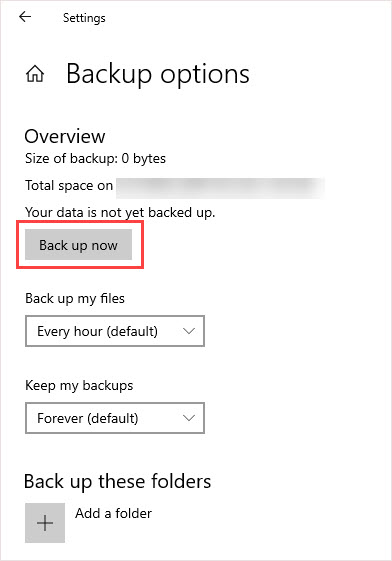
Task: Click the Total space on label
Action: coord(69,185)
